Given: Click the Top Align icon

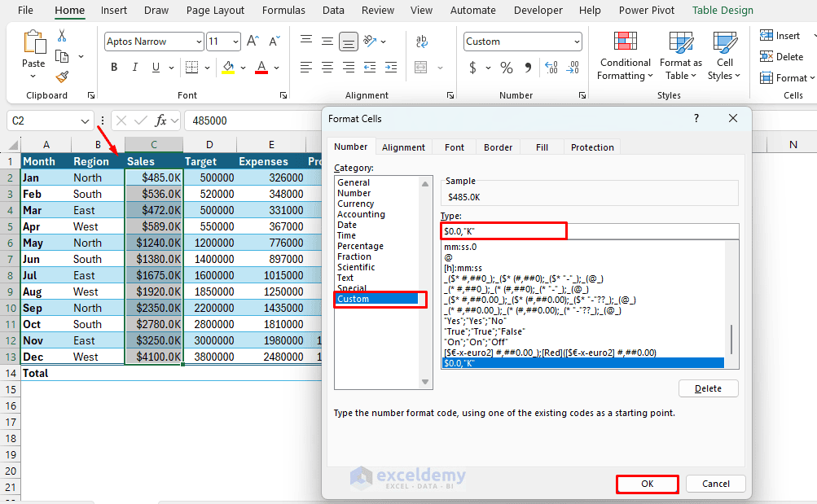Looking at the screenshot, I should [x=306, y=41].
